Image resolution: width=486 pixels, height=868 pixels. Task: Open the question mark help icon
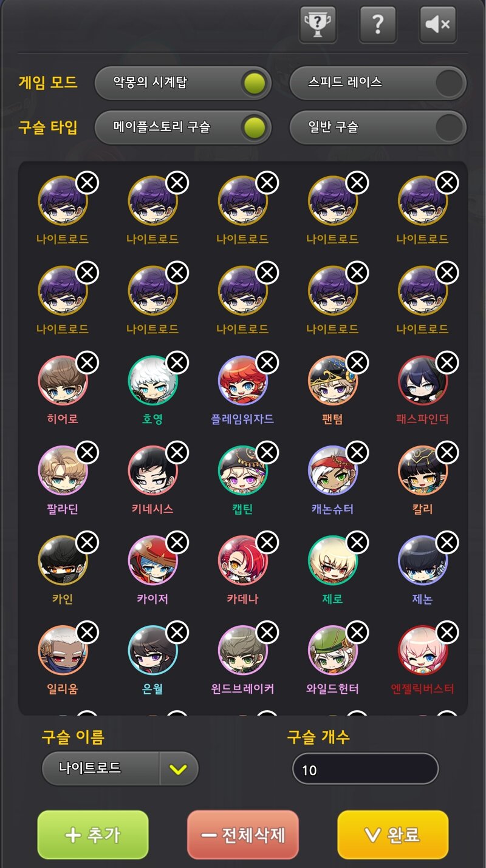point(377,24)
